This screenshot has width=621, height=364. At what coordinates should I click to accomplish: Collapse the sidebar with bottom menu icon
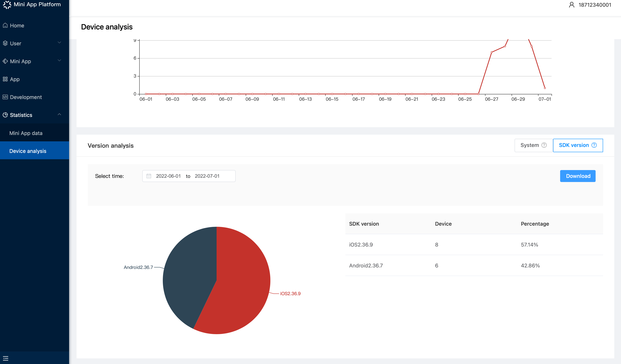[6, 358]
